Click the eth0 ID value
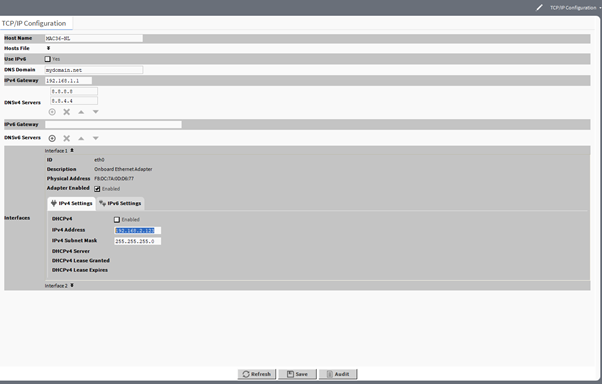The image size is (602, 384). 99,160
